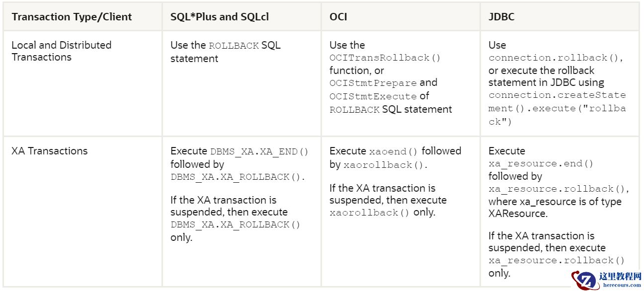Click the OCIStmtPrepare code text
644x291 pixels.
(x=374, y=83)
